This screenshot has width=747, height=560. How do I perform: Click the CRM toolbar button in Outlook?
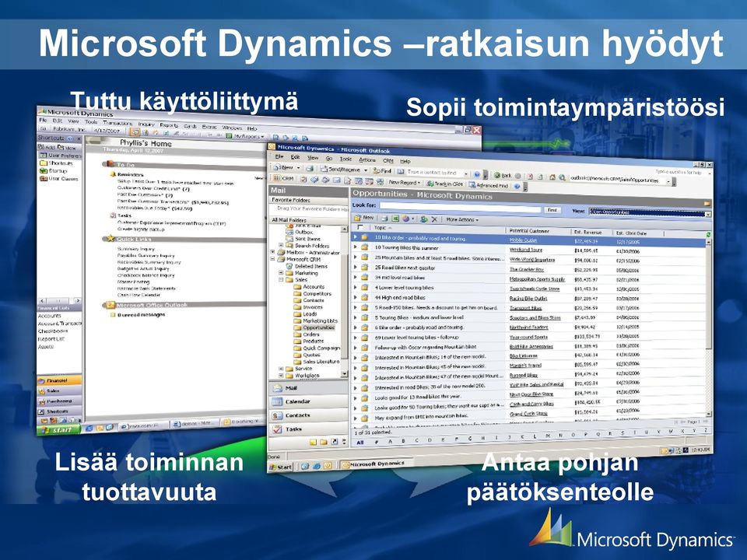click(284, 179)
